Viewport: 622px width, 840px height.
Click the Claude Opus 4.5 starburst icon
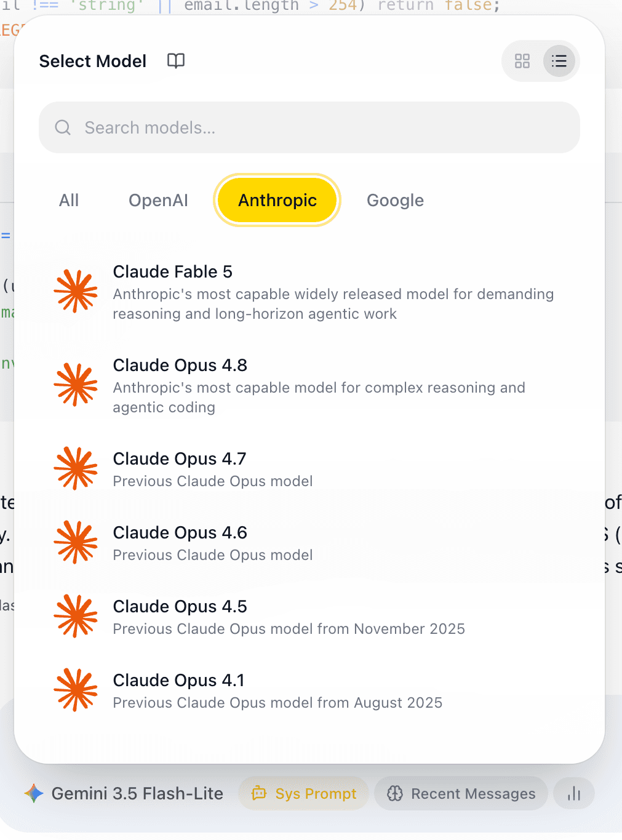coord(76,616)
